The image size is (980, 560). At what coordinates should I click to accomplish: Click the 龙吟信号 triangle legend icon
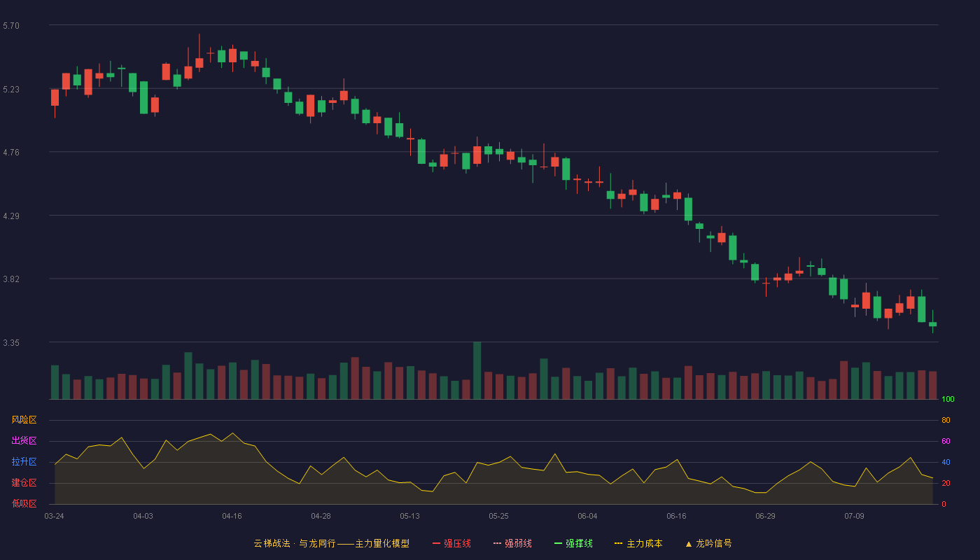(x=689, y=543)
